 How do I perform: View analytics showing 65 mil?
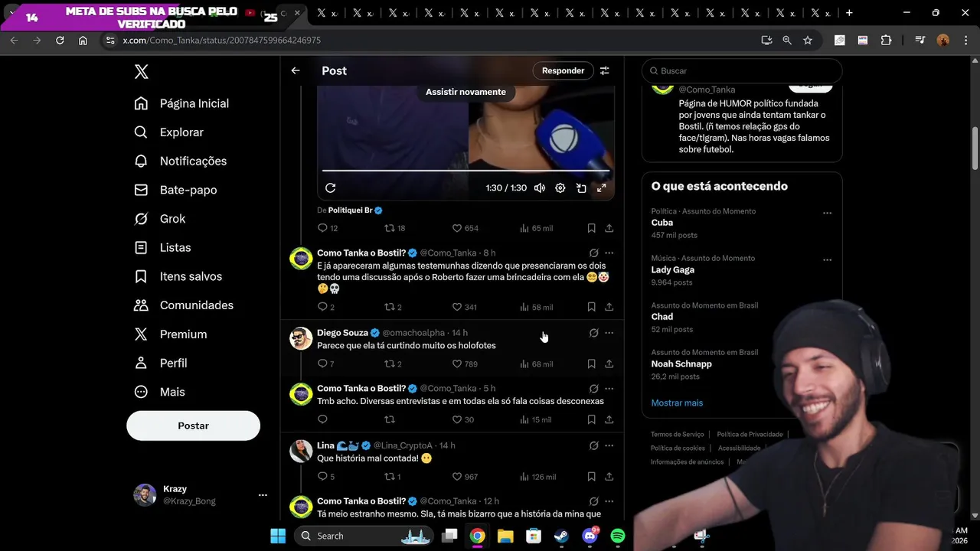click(x=536, y=228)
